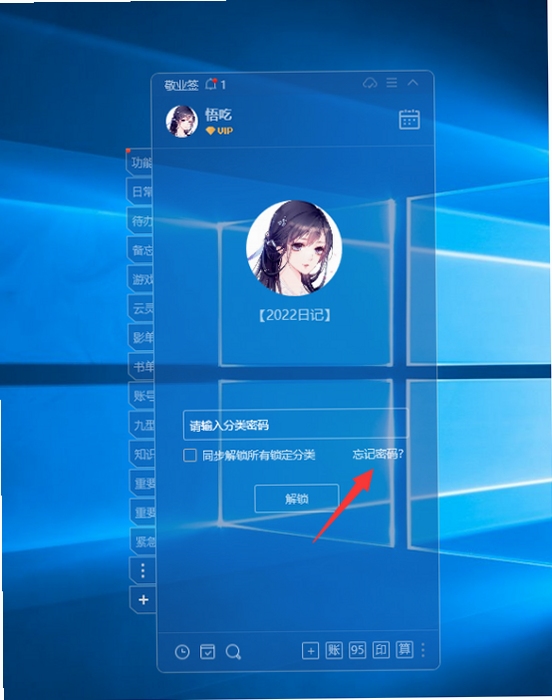This screenshot has width=552, height=700.
Task: Click the 【2022日记】 category title
Action: pos(295,315)
